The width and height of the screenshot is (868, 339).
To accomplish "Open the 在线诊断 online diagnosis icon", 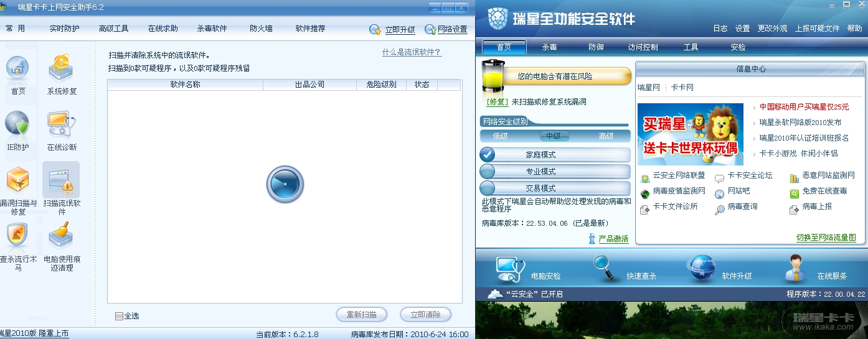I will (62, 124).
